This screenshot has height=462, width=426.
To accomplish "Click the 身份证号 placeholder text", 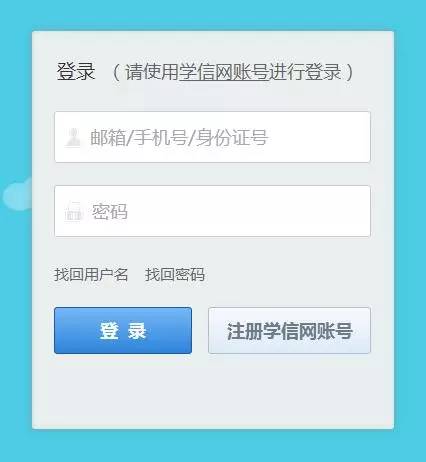I will 232,138.
